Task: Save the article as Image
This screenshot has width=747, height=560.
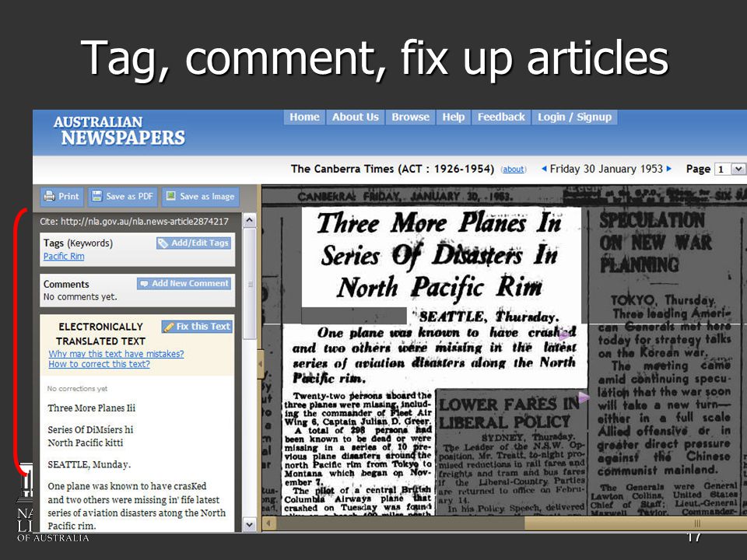Action: (201, 197)
